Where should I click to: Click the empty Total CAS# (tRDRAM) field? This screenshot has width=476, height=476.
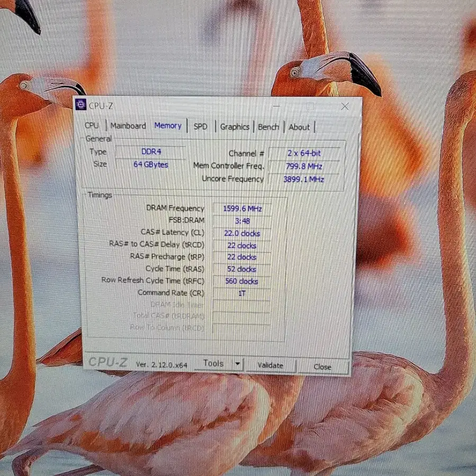point(241,318)
